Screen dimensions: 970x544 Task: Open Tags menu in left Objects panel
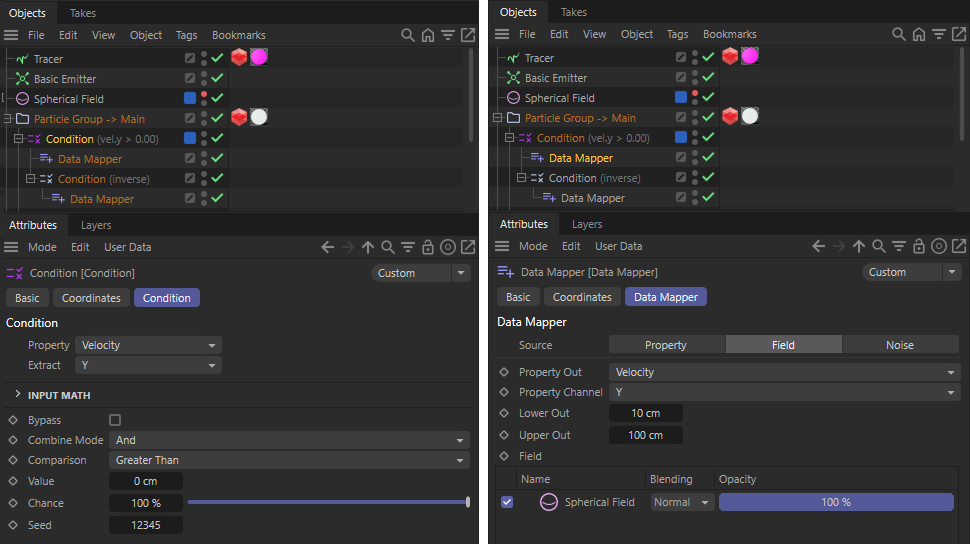pyautogui.click(x=186, y=35)
